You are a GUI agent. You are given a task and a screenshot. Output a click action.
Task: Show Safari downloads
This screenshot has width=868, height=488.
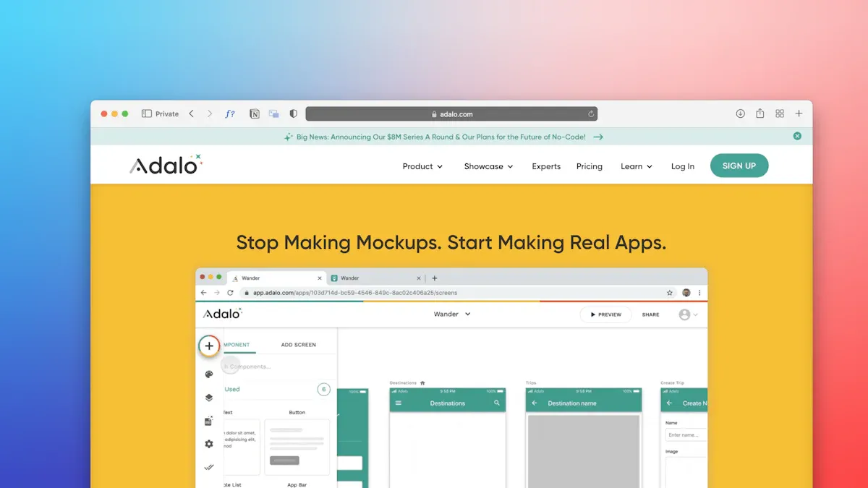[x=740, y=114]
